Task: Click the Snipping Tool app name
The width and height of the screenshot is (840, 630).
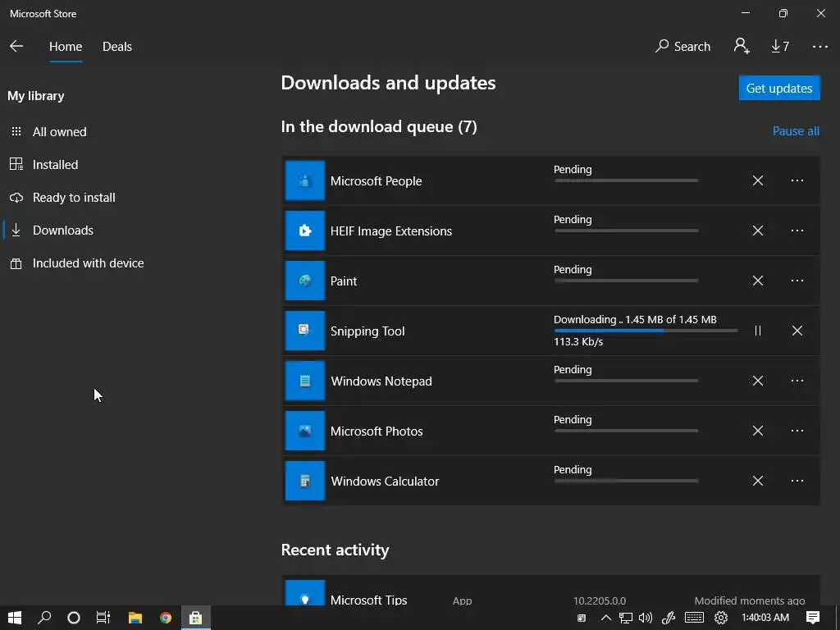Action: pyautogui.click(x=367, y=331)
